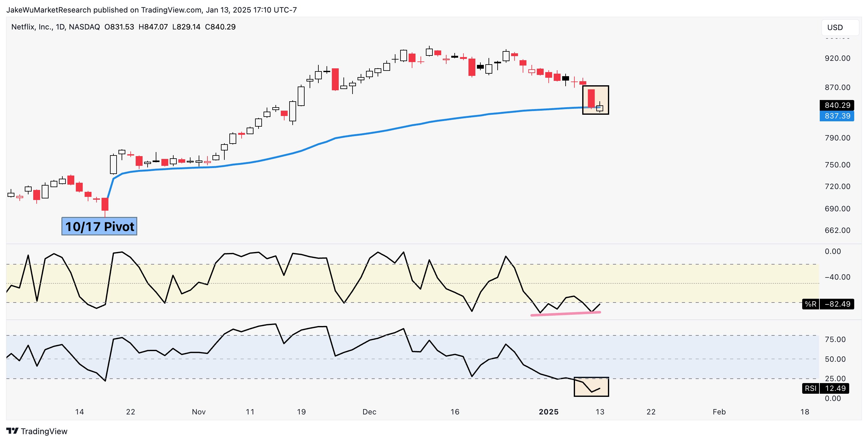Click the JakeWuMarketResearch published header text
Image resolution: width=868 pixels, height=442 pixels.
click(x=152, y=10)
